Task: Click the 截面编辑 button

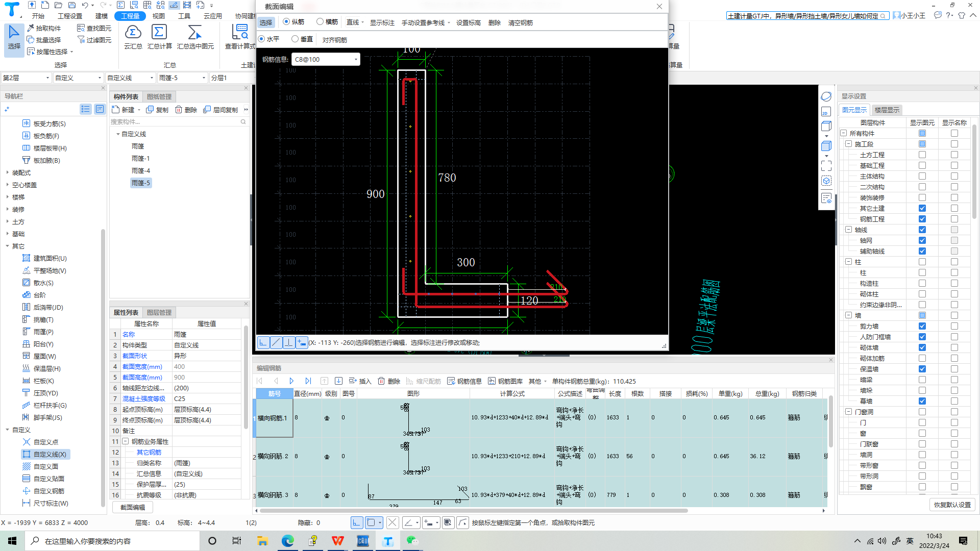Action: pyautogui.click(x=133, y=507)
